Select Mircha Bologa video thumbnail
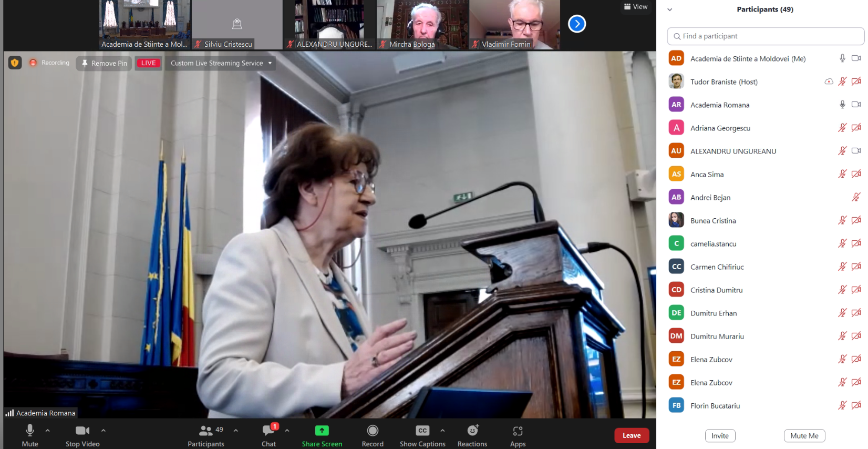This screenshot has height=449, width=868. point(422,25)
